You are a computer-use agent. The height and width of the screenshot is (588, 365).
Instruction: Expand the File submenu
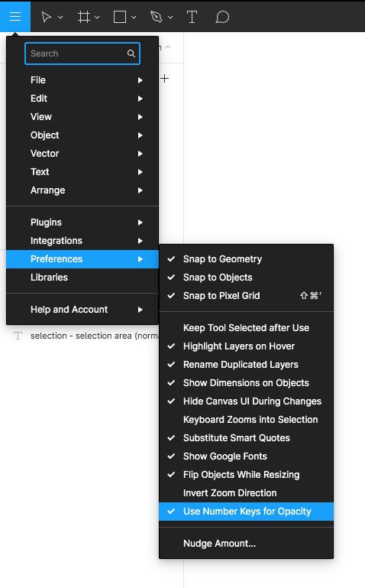[x=82, y=80]
